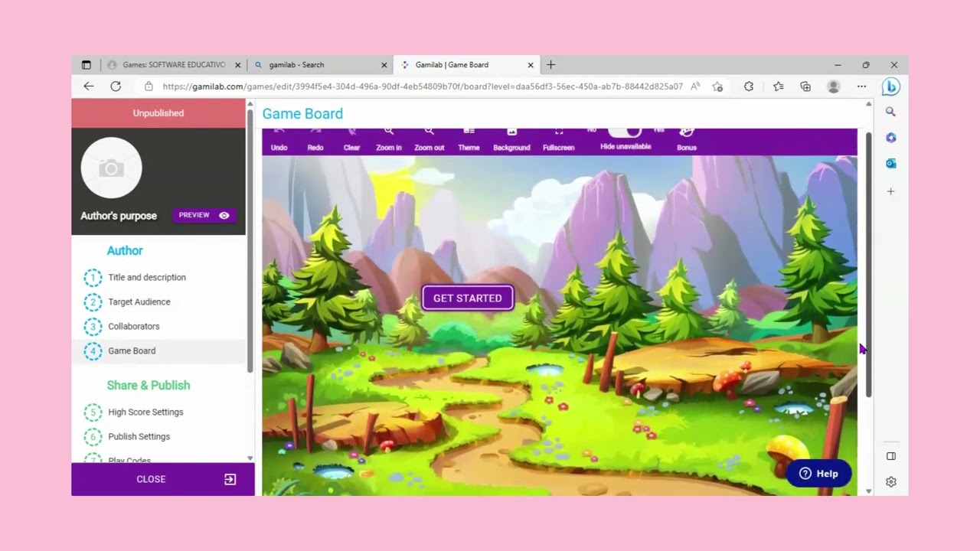980x551 pixels.
Task: Switch the board to Fullscreen
Action: 559,141
